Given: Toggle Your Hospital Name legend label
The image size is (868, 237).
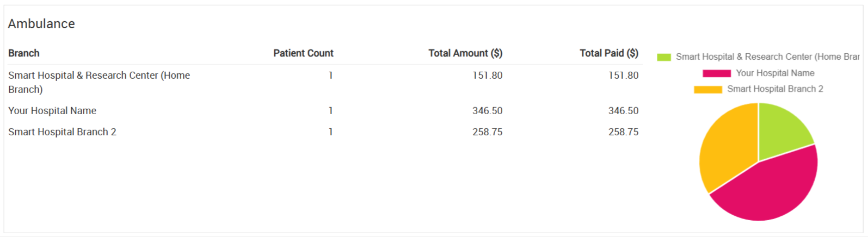Looking at the screenshot, I should pyautogui.click(x=775, y=73).
